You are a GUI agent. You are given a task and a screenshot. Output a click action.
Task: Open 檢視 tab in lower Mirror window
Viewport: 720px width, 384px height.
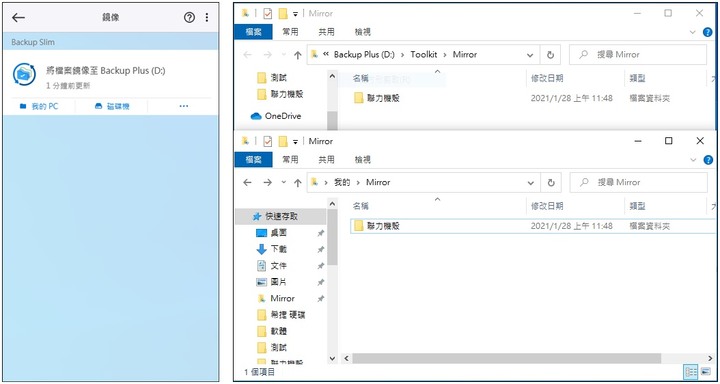point(363,160)
